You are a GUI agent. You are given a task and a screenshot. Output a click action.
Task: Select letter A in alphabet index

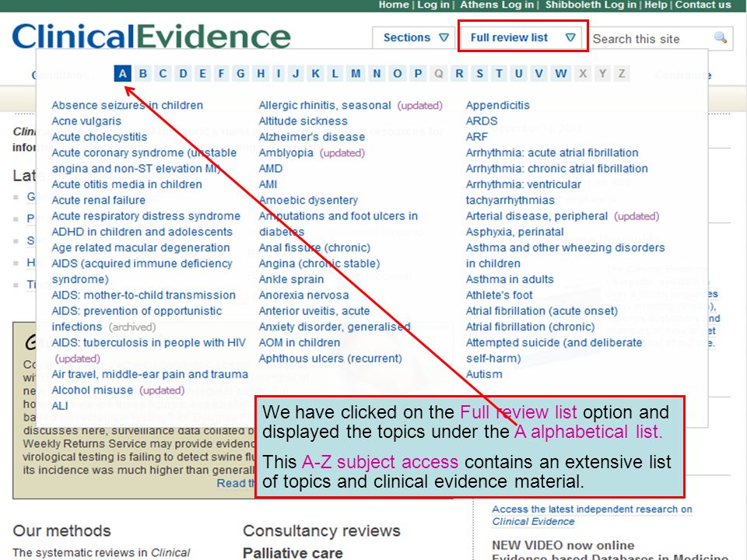[123, 74]
